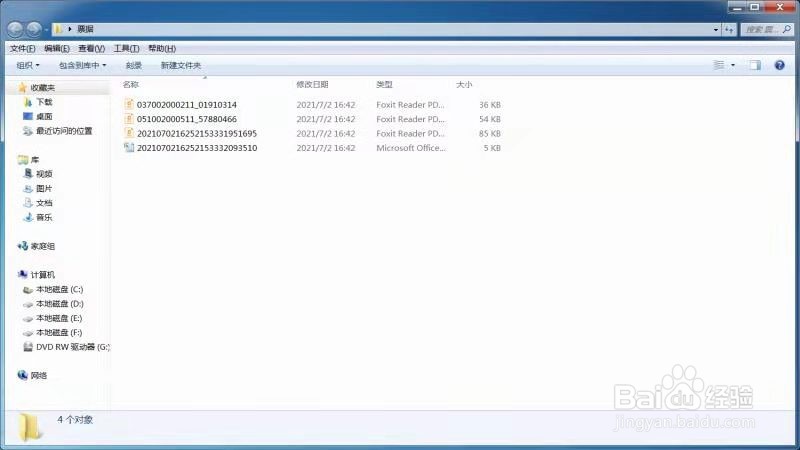Click the homegroup icon beside 家庭组
The height and width of the screenshot is (450, 800).
pos(22,246)
